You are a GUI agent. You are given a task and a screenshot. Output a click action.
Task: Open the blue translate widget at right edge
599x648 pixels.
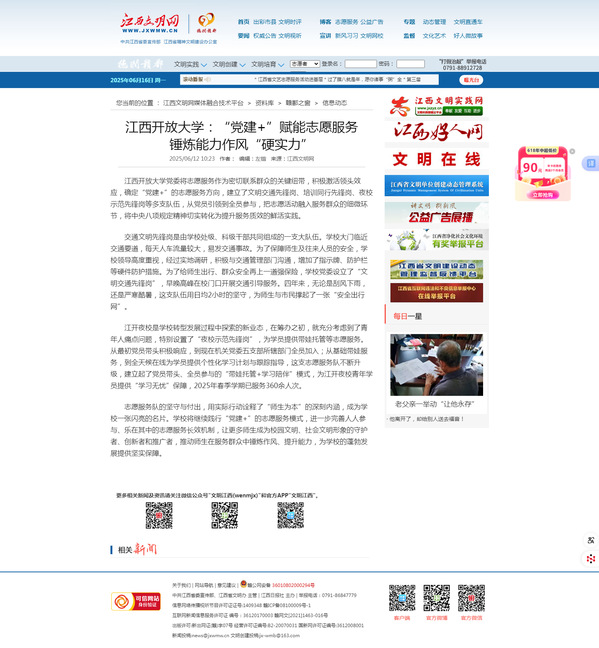point(591,163)
